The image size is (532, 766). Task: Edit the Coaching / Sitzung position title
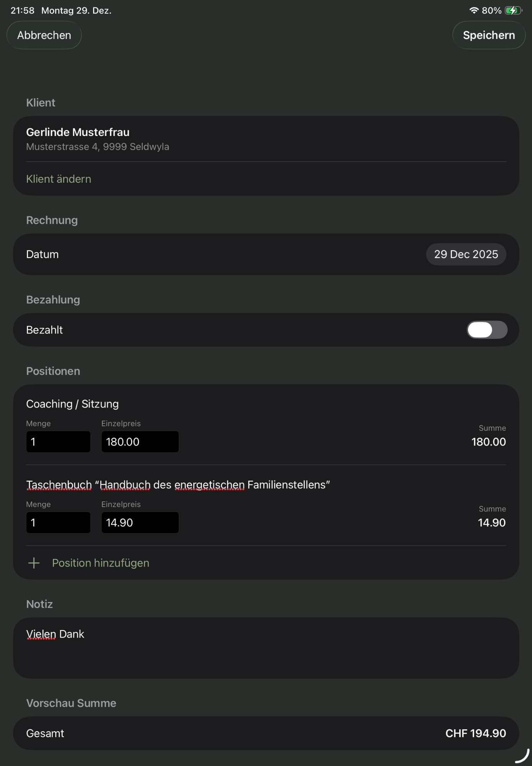tap(72, 404)
